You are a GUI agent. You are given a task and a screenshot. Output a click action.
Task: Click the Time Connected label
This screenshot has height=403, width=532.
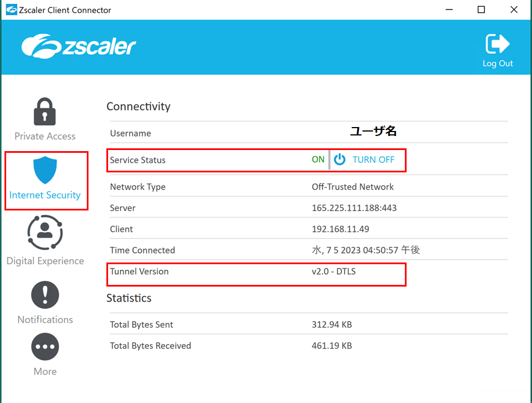pyautogui.click(x=142, y=250)
